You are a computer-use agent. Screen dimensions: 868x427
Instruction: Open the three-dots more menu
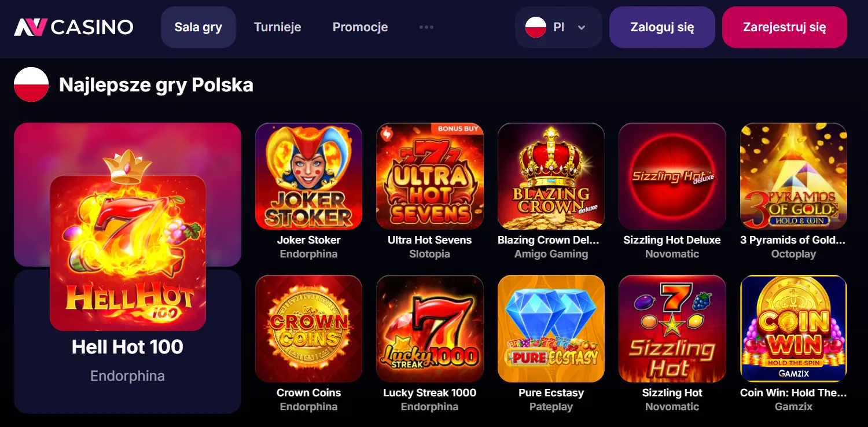pos(426,27)
